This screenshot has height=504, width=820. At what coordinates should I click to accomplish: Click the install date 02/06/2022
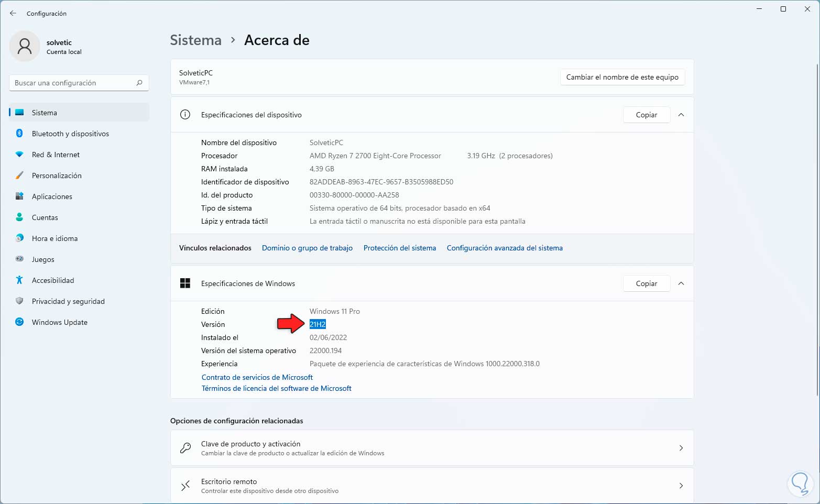tap(328, 337)
